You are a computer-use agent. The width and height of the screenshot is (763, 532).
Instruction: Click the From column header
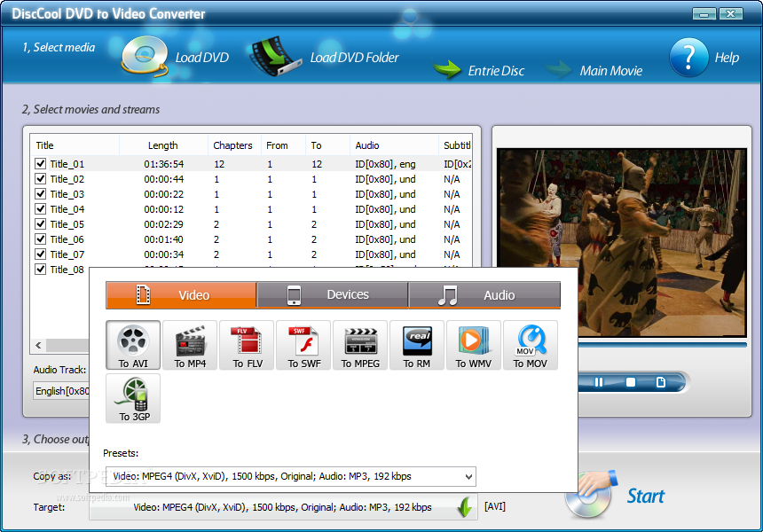(x=283, y=145)
